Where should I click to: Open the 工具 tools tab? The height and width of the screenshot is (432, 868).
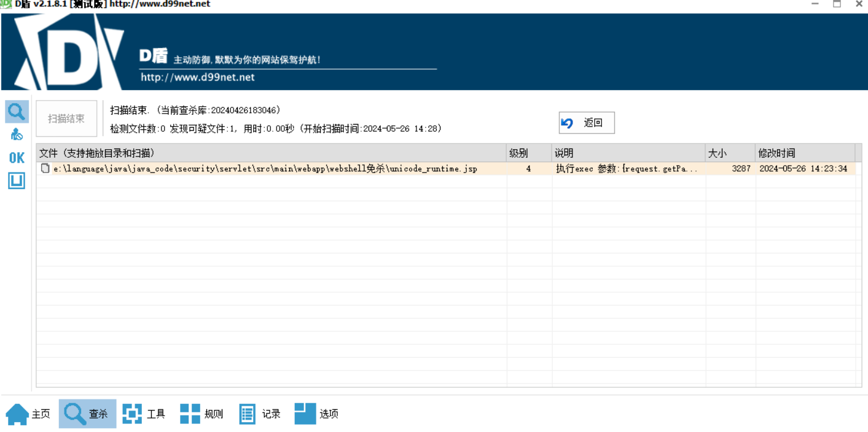(x=144, y=414)
